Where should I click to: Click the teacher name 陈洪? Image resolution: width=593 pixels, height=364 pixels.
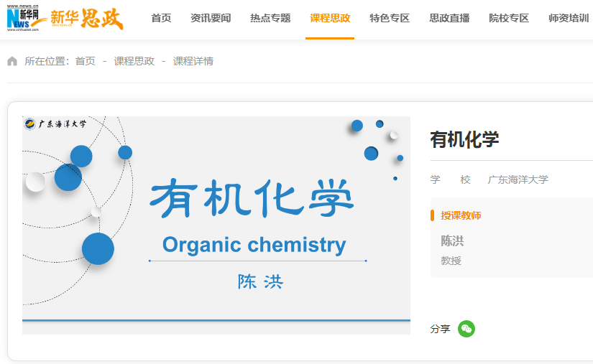pyautogui.click(x=452, y=241)
